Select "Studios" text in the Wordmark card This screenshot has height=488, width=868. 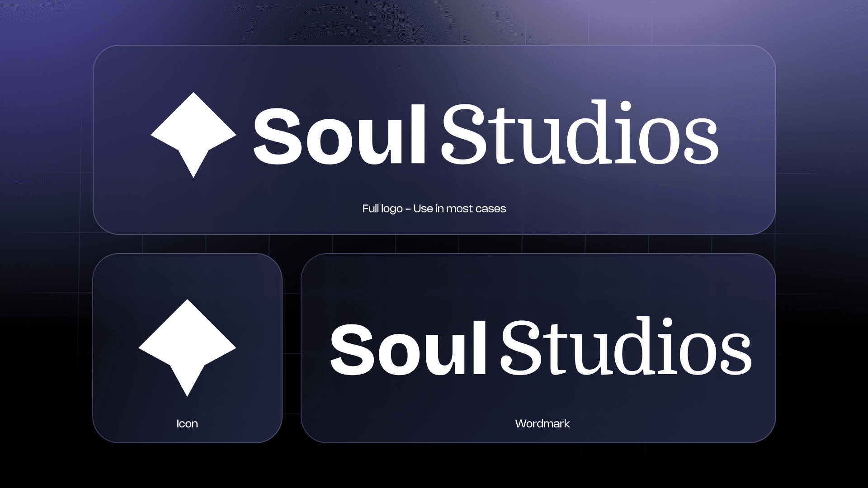pos(626,346)
